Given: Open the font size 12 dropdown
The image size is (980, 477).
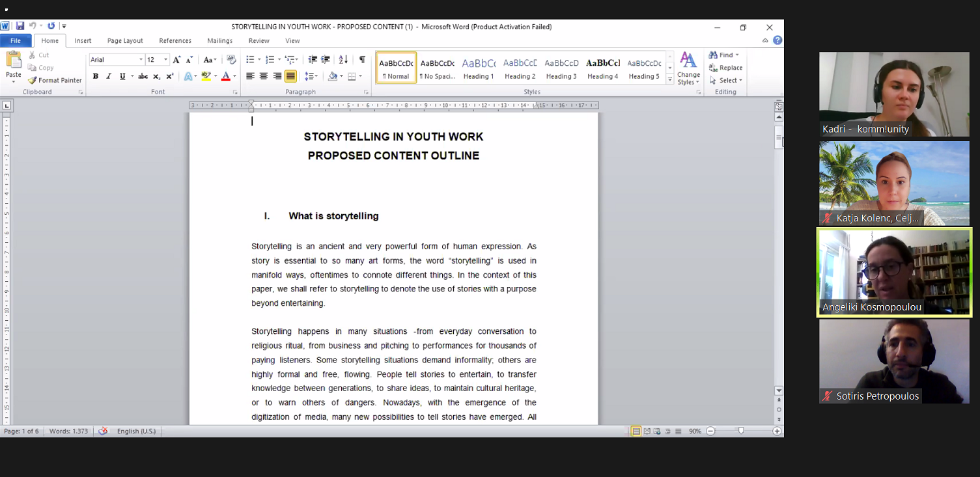Looking at the screenshot, I should point(165,60).
